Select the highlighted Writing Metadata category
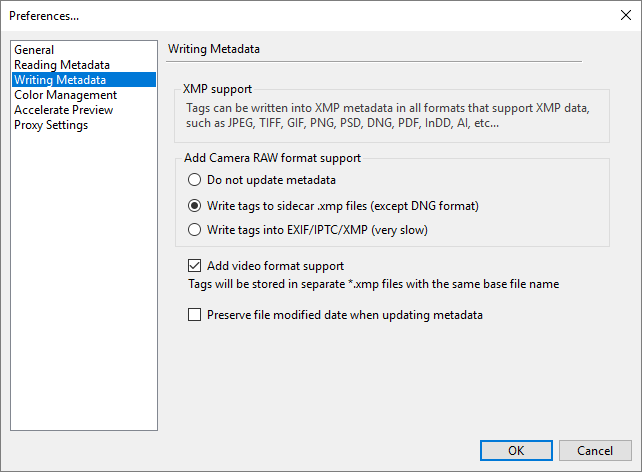The image size is (642, 472). (60, 80)
